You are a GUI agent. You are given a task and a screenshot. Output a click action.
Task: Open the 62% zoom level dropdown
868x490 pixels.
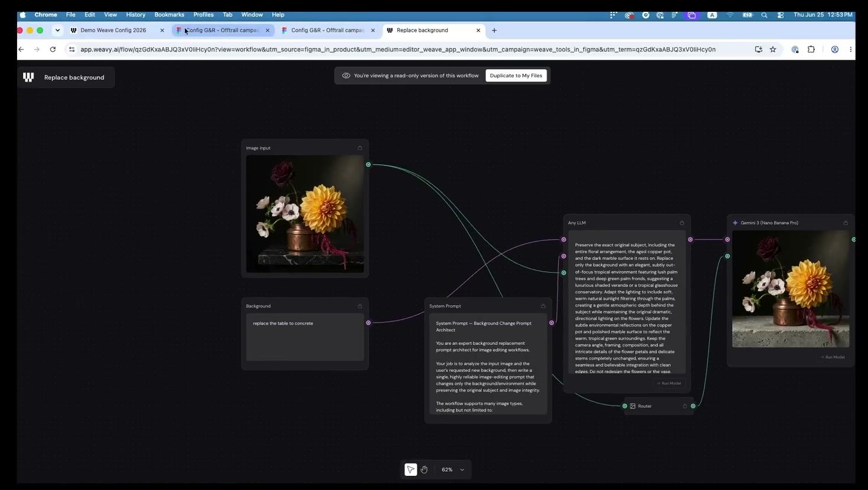coord(453,469)
